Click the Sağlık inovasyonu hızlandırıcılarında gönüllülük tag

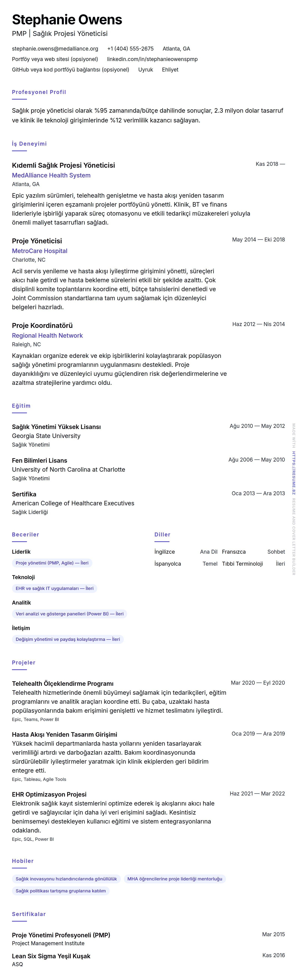click(66, 879)
